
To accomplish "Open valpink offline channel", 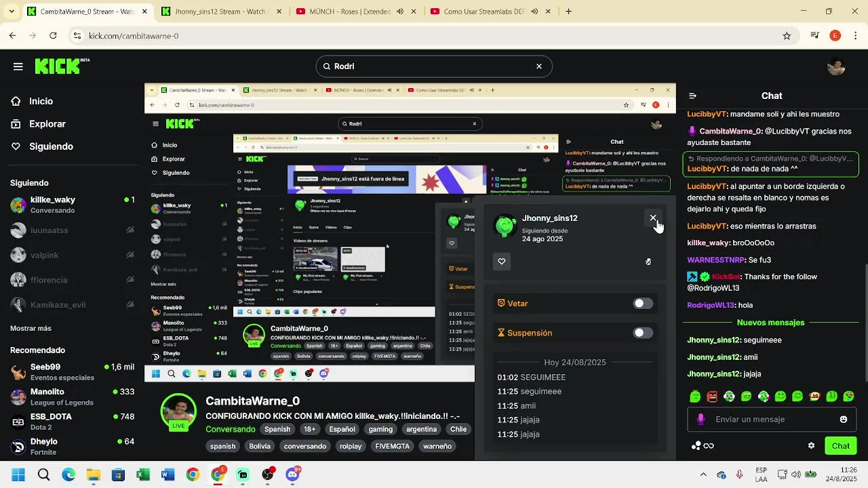I will (x=72, y=255).
